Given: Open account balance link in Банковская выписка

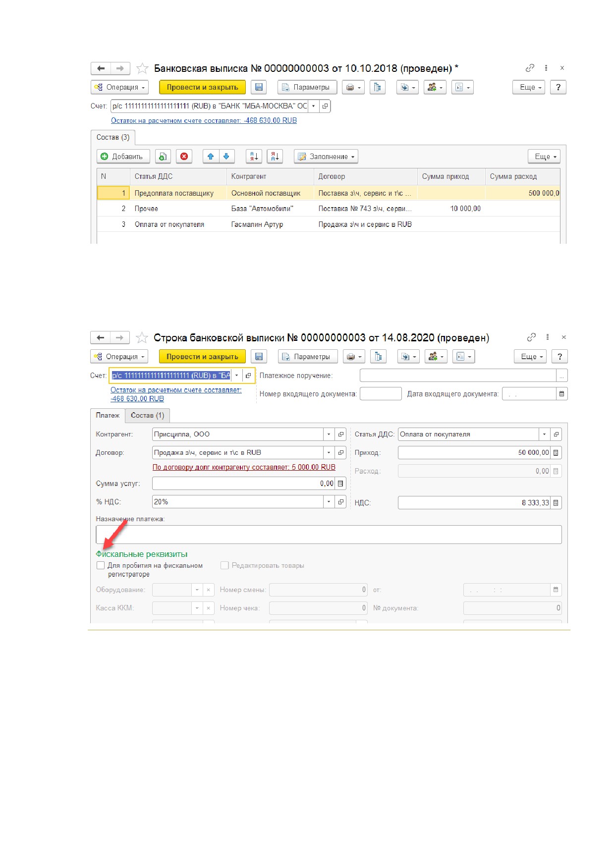Looking at the screenshot, I should coord(204,120).
